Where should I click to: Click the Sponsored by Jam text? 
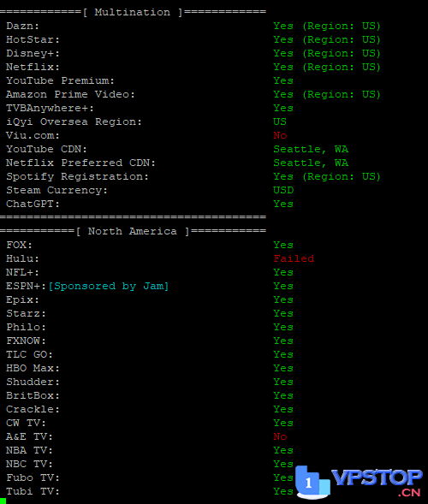coord(109,286)
